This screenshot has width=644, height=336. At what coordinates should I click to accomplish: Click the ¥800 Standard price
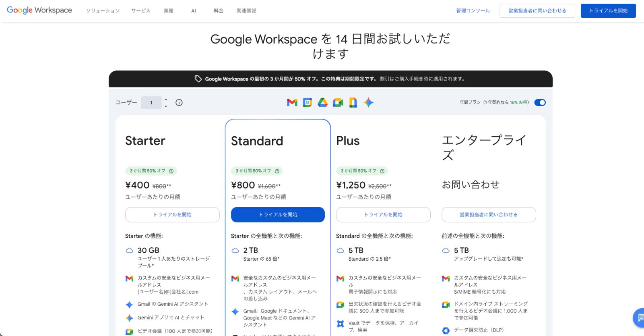[243, 185]
